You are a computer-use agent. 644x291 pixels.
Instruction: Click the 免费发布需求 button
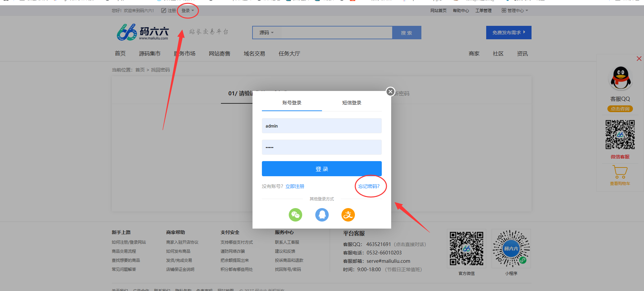coord(508,33)
